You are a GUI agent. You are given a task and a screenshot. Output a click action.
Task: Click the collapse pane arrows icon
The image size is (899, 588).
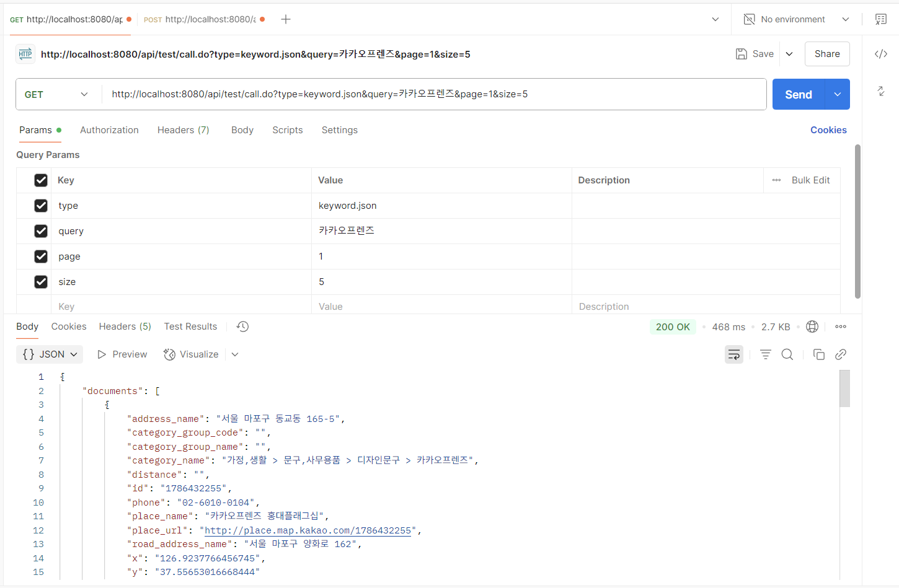pyautogui.click(x=881, y=91)
